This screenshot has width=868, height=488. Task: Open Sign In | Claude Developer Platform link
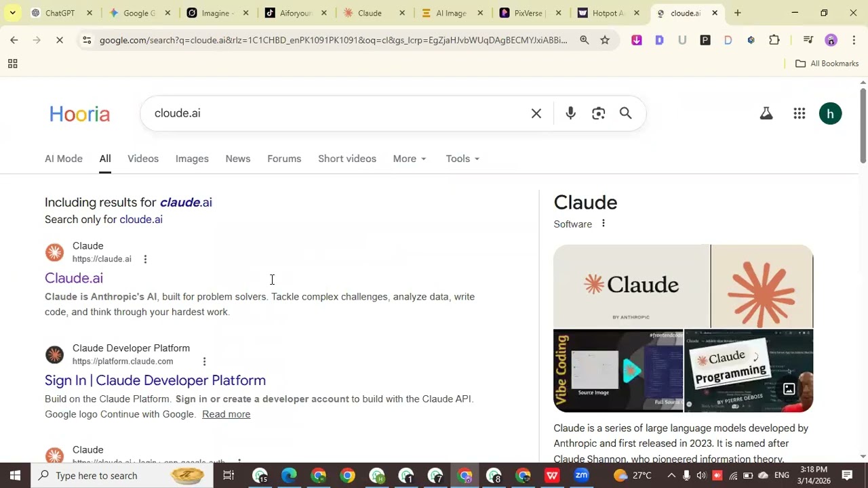pyautogui.click(x=155, y=380)
